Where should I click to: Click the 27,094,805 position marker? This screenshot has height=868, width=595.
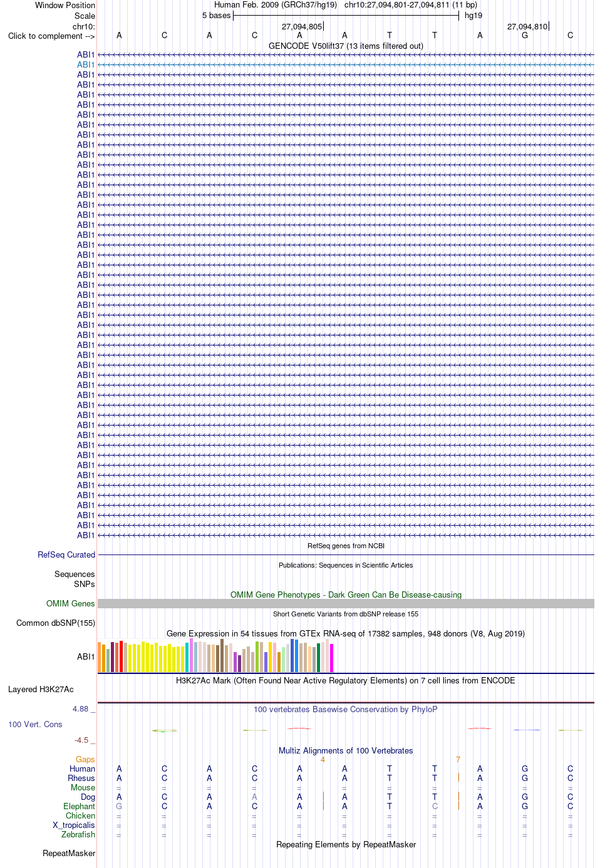coord(302,26)
